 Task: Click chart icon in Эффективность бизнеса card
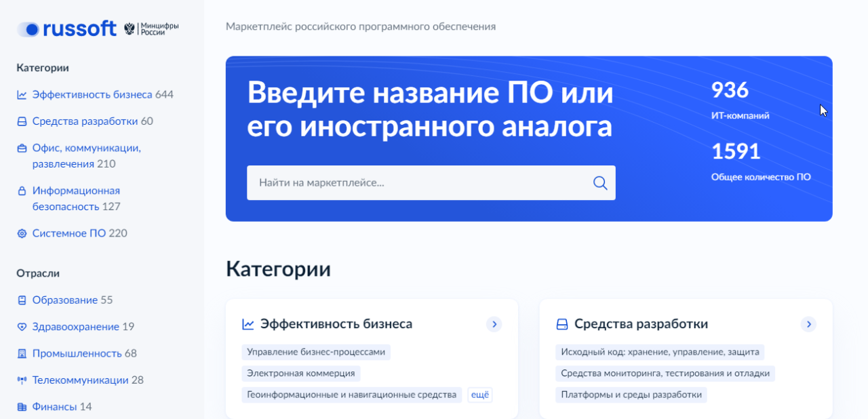[248, 324]
